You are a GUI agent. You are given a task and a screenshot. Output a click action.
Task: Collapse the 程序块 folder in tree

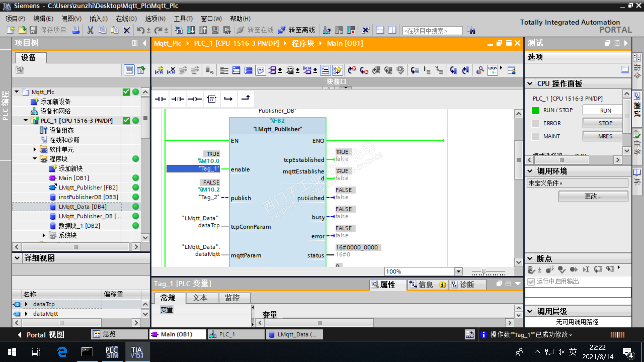pos(35,159)
